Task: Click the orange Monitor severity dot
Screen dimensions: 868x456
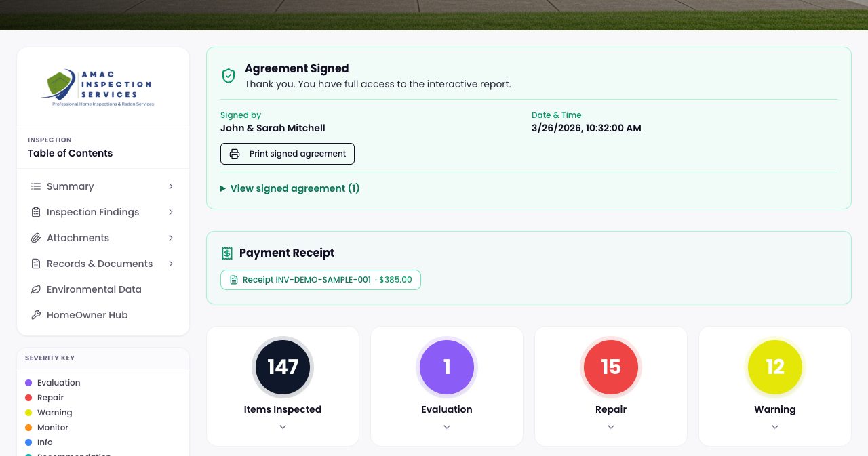Action: 28,428
